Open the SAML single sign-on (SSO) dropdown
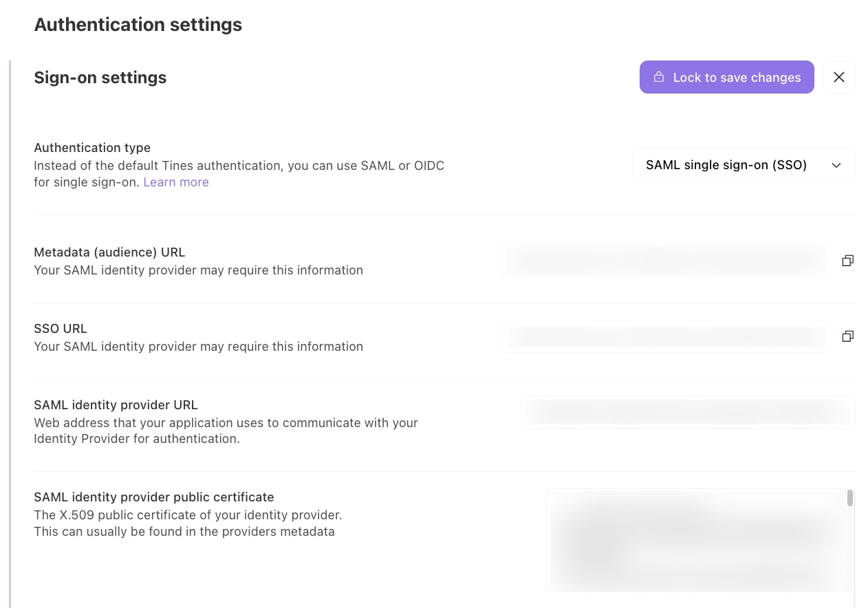868x608 pixels. (x=743, y=165)
